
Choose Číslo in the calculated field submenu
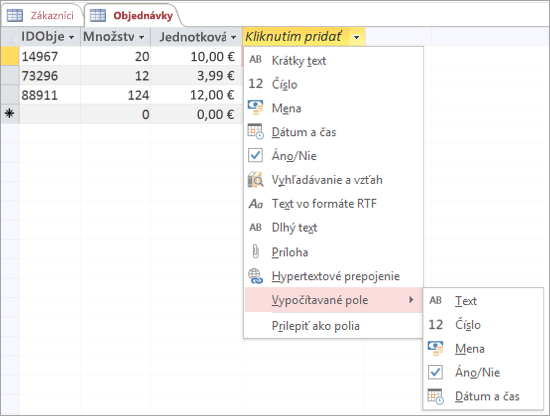coord(483,325)
